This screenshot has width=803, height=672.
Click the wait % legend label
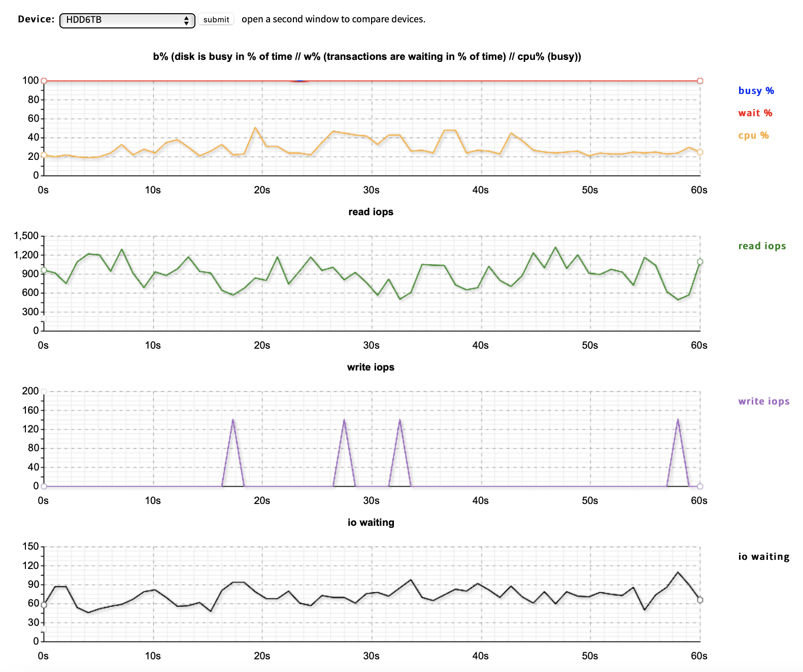755,113
